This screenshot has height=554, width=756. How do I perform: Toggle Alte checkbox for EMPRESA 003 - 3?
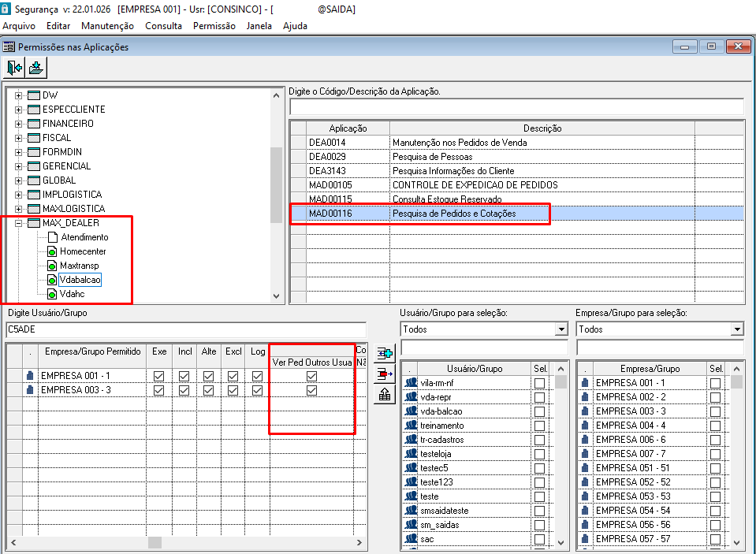(208, 390)
